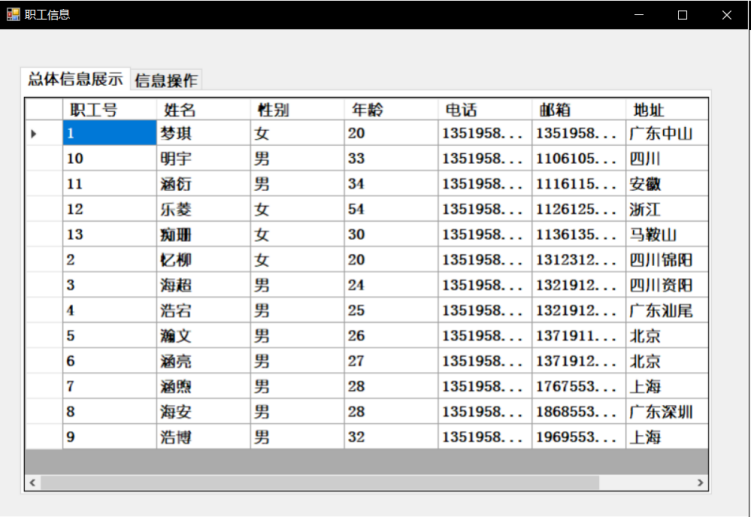This screenshot has width=752, height=518.
Task: Select the age cell 32
Action: click(391, 437)
